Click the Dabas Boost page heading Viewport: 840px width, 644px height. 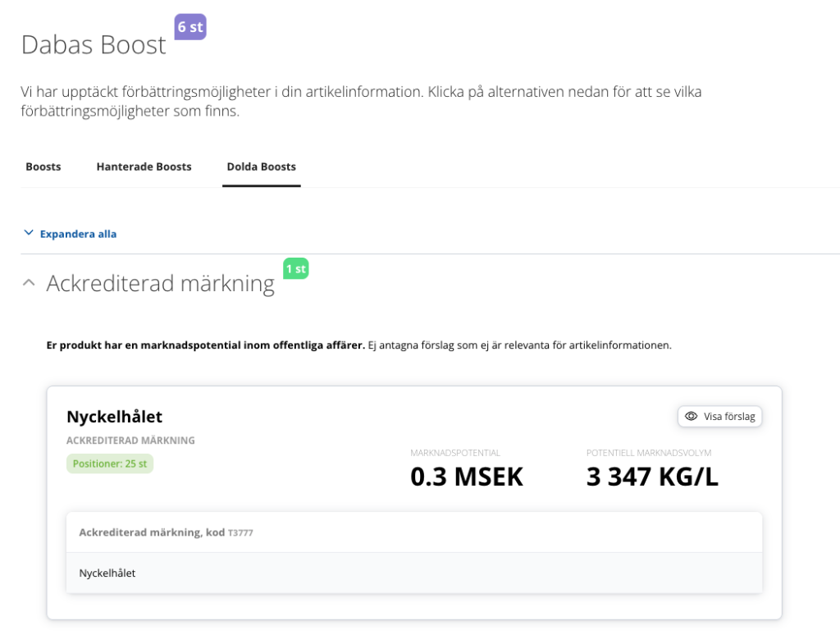point(94,44)
